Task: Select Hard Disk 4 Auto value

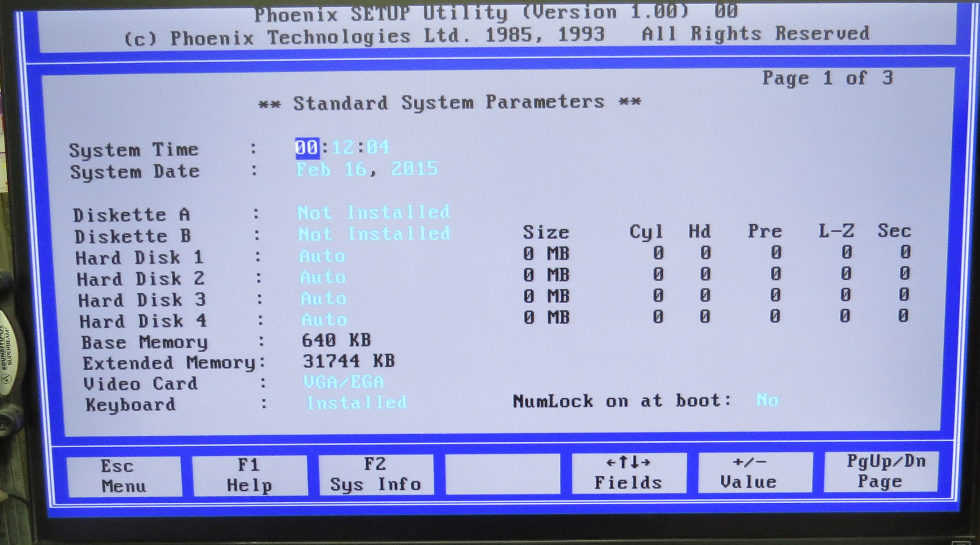Action: (324, 319)
